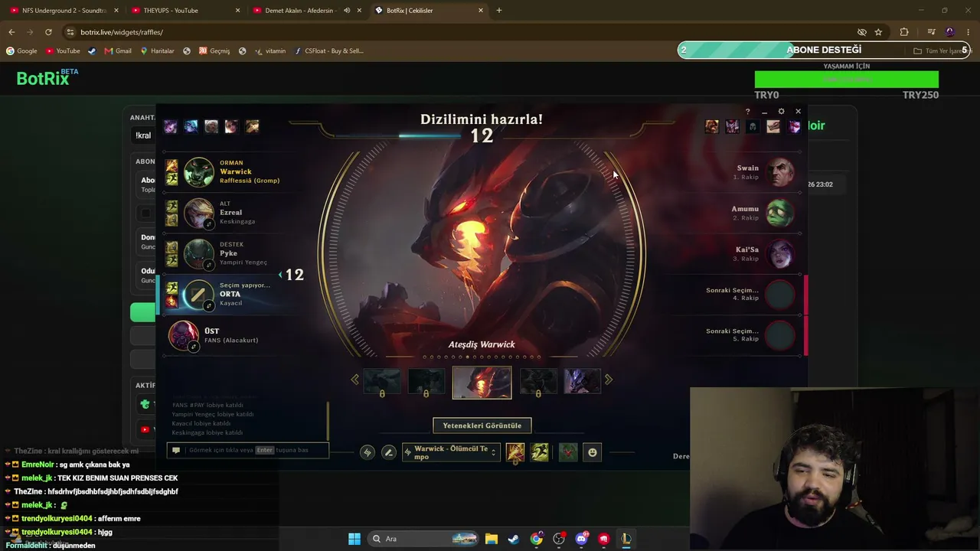
Task: Click the Yetenekleri Görüntüle button
Action: coord(482,425)
